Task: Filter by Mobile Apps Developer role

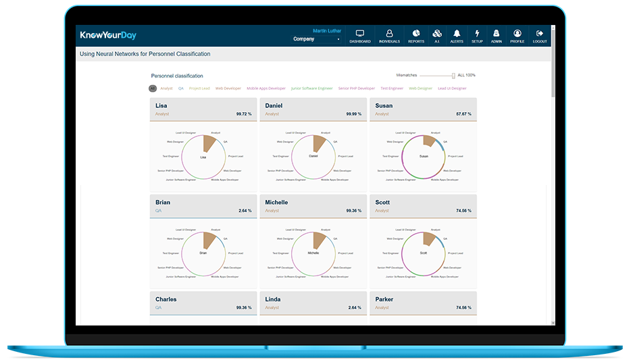Action: pyautogui.click(x=266, y=88)
